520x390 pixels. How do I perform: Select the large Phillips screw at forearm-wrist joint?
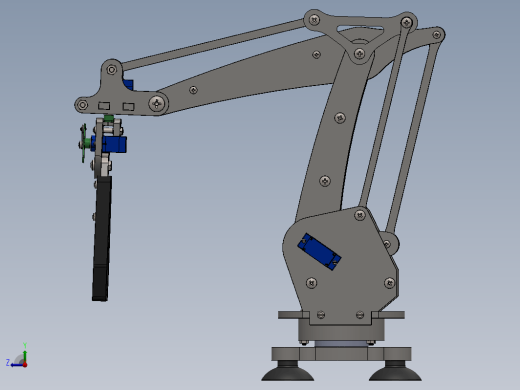coord(157,103)
